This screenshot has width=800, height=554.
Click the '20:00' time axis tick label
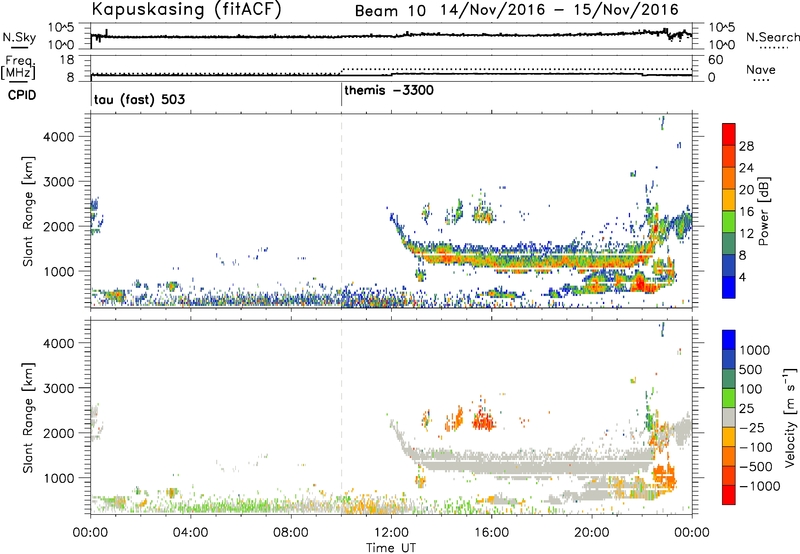(591, 532)
